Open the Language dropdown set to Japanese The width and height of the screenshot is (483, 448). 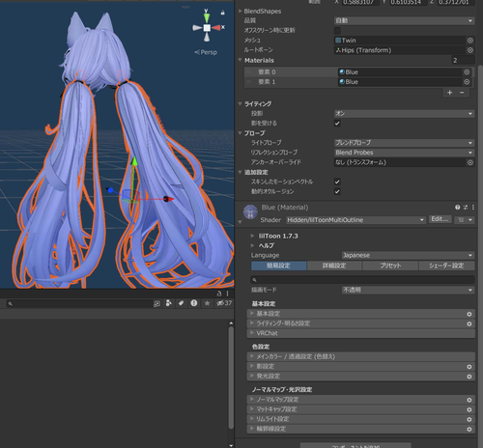408,256
